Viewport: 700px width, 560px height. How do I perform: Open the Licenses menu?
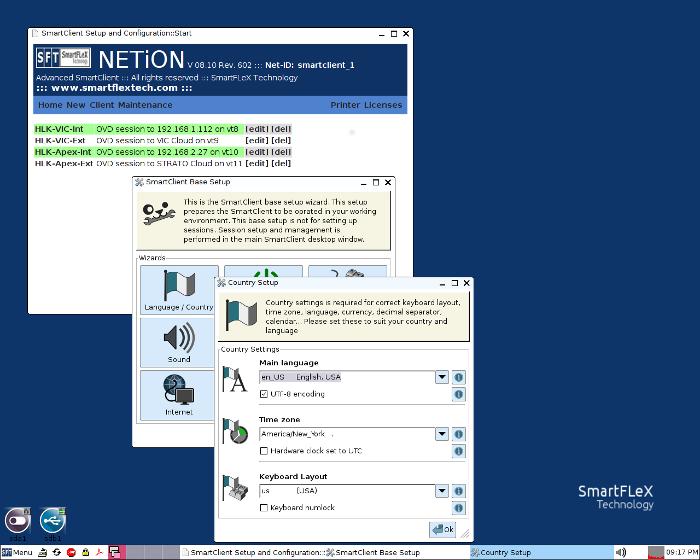coord(383,105)
